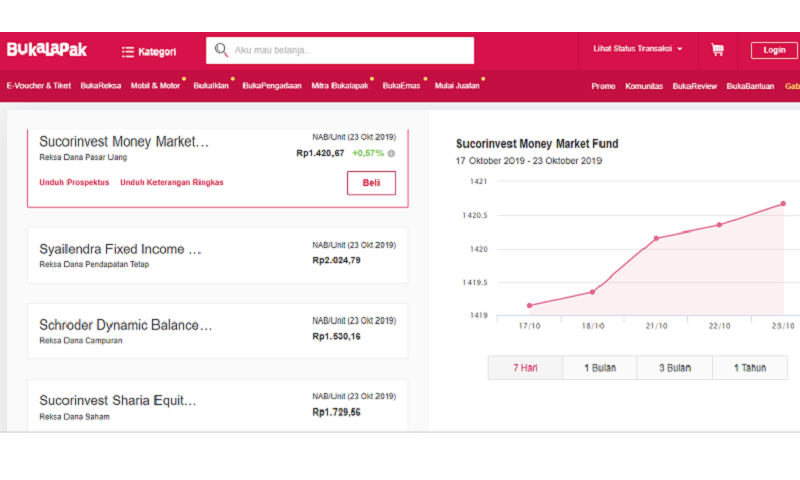Open Schroder Dynamic Balance fund card
The width and height of the screenshot is (800, 480).
click(x=217, y=330)
